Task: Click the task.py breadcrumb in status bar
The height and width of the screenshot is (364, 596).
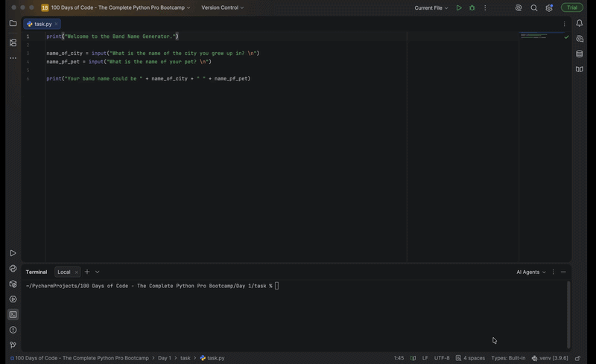Action: (x=212, y=358)
